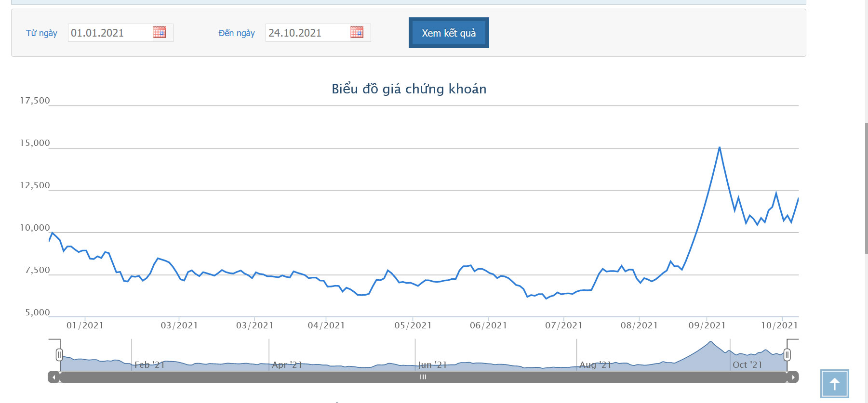The width and height of the screenshot is (868, 403).
Task: Select Feb '21 in the navigator timeline
Action: click(149, 365)
